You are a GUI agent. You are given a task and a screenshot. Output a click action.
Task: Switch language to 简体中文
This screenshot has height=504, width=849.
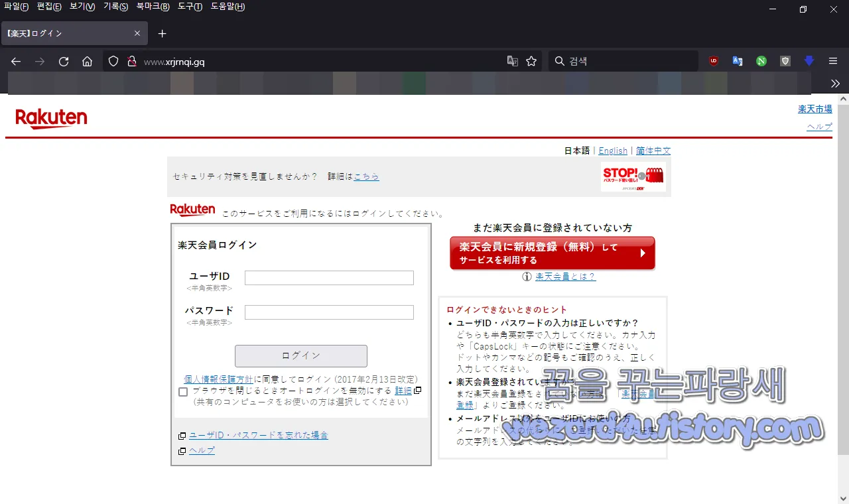[x=653, y=151]
